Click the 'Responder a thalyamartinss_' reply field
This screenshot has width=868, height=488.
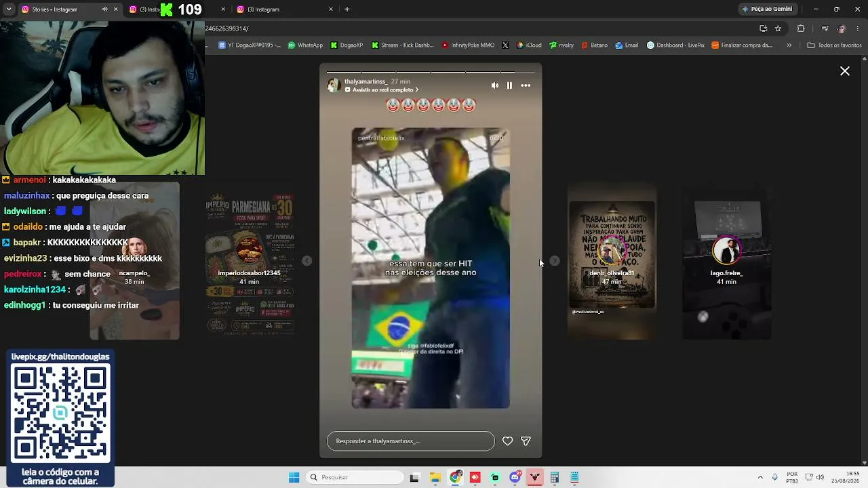(411, 441)
